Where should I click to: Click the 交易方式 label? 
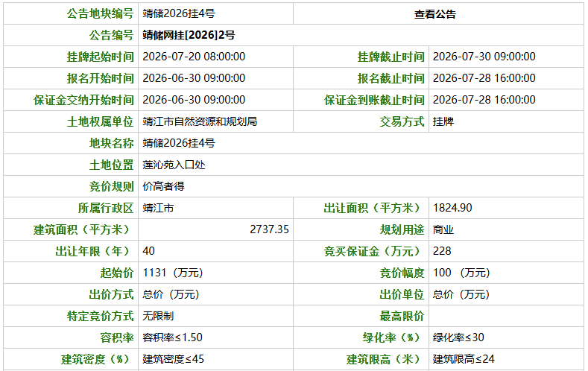point(402,121)
